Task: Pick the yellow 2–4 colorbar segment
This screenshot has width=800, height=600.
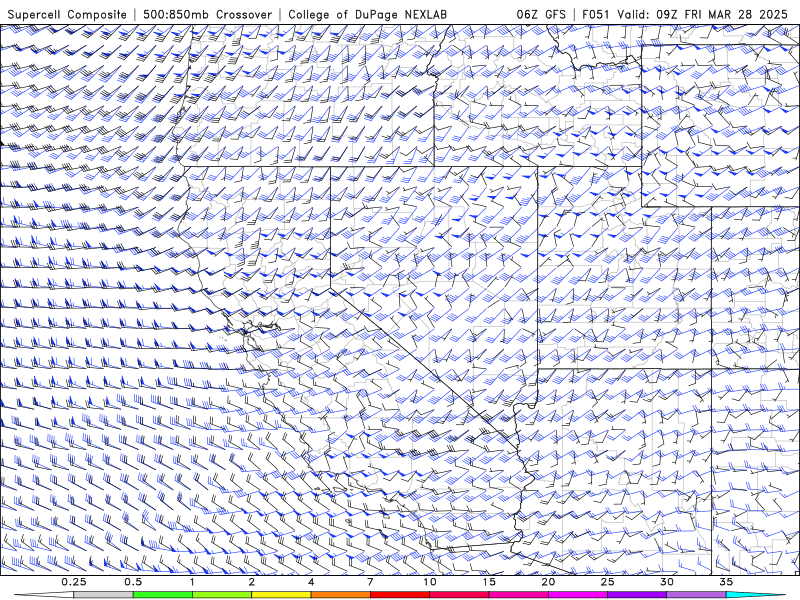Action: [281, 595]
